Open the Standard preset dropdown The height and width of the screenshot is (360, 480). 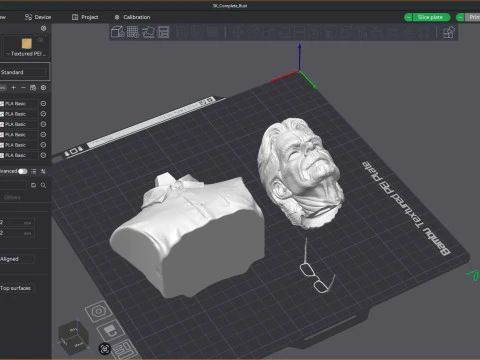[x=23, y=72]
